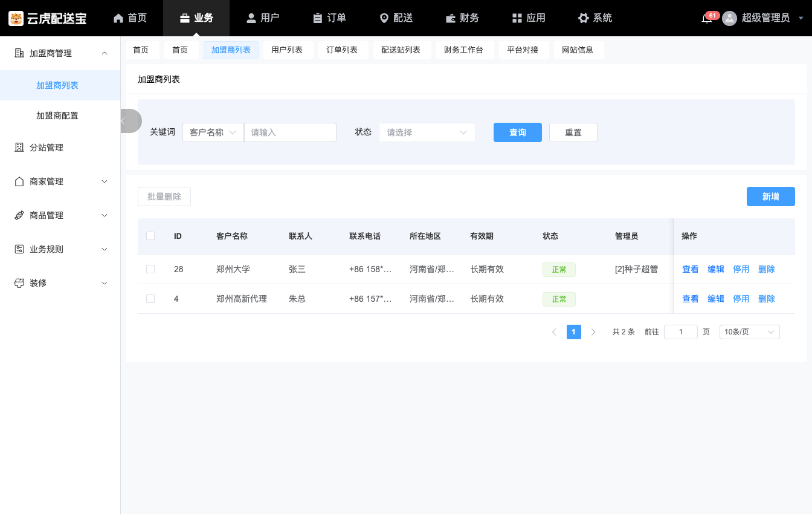Image resolution: width=812 pixels, height=514 pixels.
Task: Open the 10条/页 page size dropdown
Action: coord(750,332)
